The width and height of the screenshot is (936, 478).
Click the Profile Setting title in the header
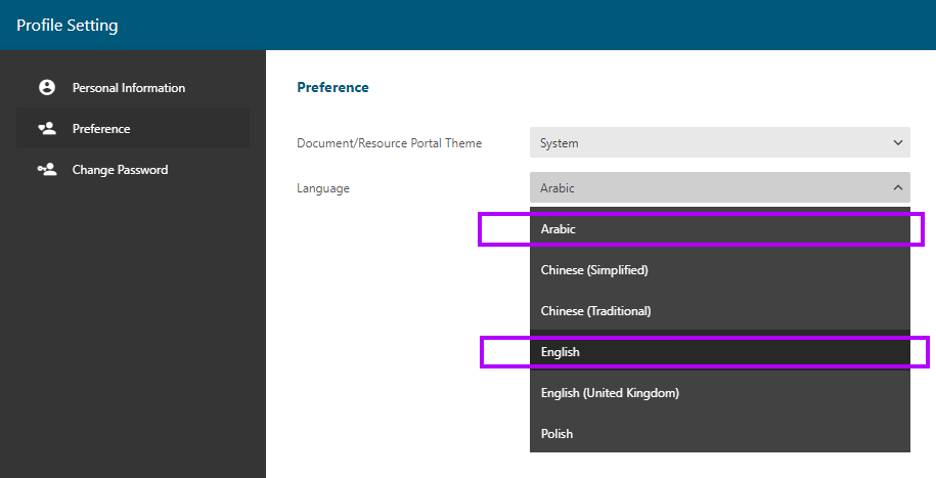(x=67, y=25)
